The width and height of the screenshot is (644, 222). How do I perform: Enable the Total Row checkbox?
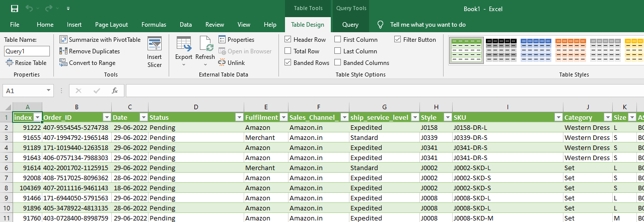288,51
